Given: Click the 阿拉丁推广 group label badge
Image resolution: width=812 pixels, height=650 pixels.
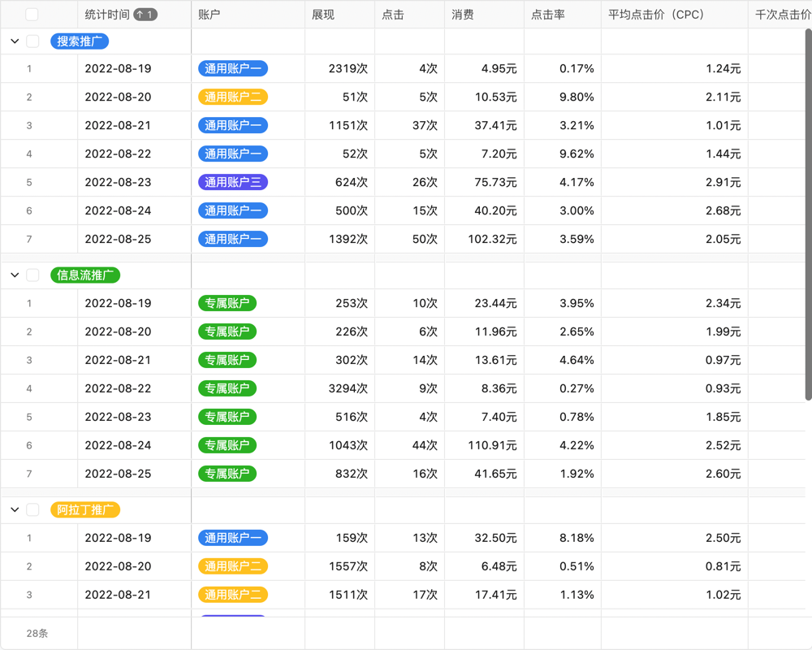Looking at the screenshot, I should (84, 509).
